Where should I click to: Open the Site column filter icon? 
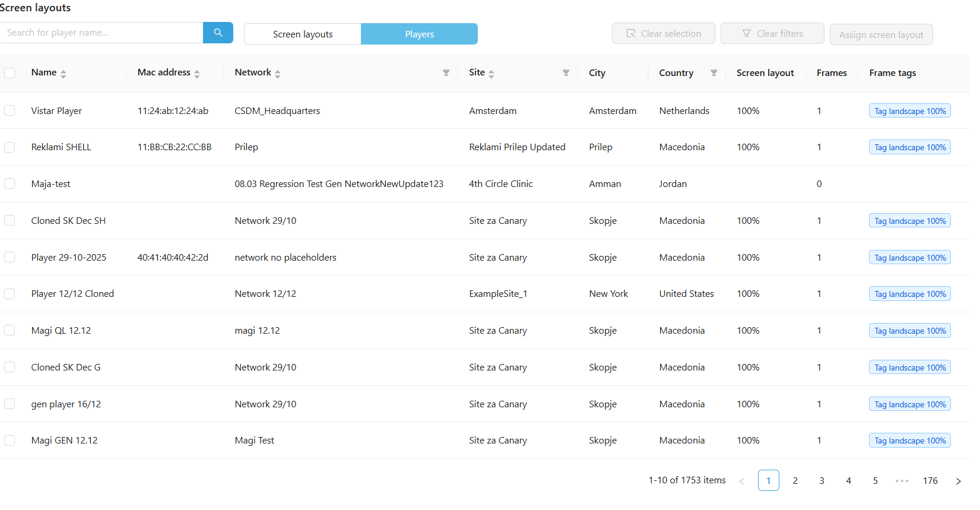point(566,73)
